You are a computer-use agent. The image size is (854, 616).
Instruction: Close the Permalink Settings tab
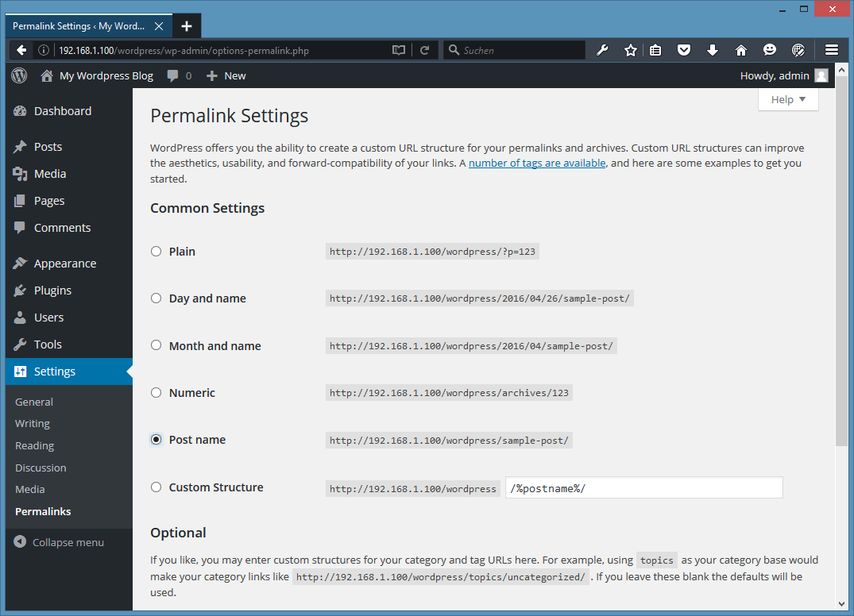(159, 26)
